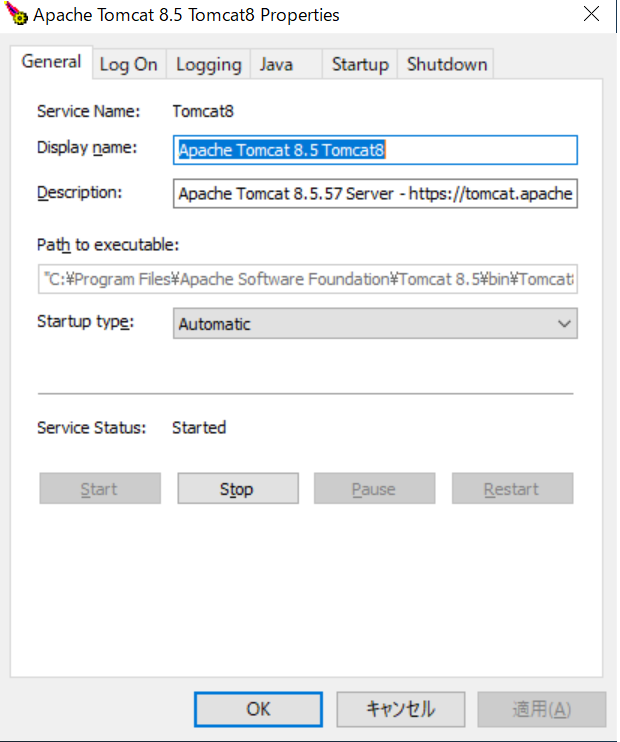Viewport: 620px width, 742px height.
Task: Click the Display name input field
Action: 375,150
